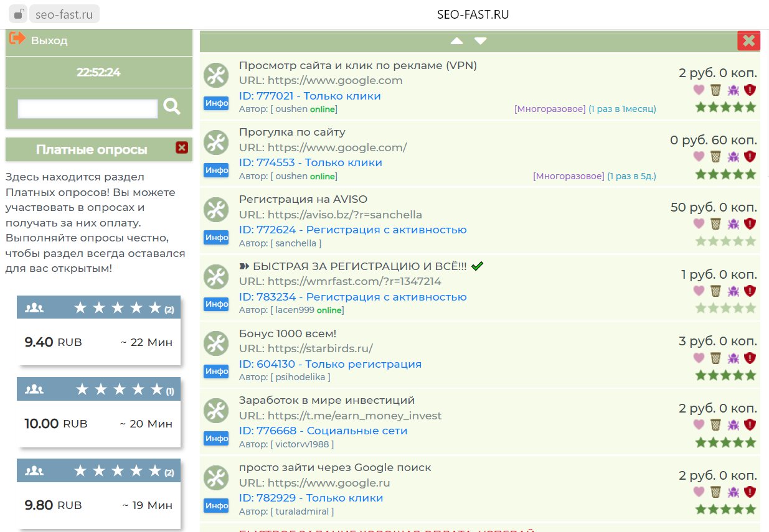The image size is (769, 532).
Task: Close the task list with red X
Action: click(748, 41)
